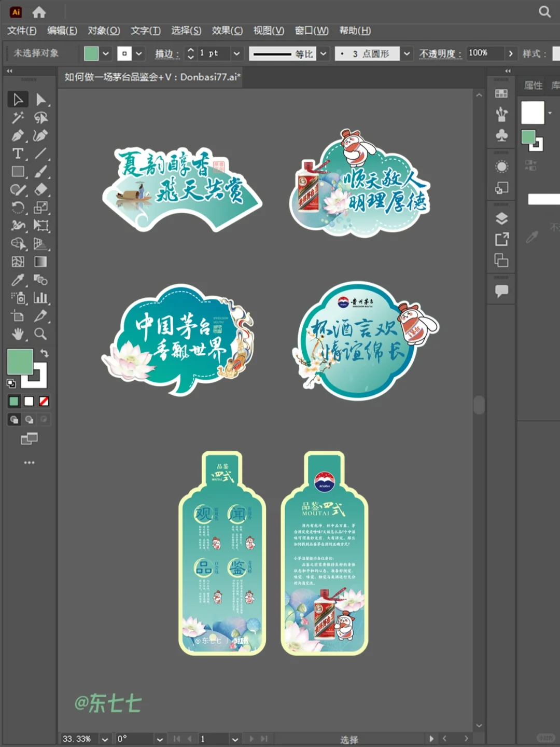This screenshot has height=747, width=560.
Task: Open the Symbols panel club icon
Action: tap(501, 135)
